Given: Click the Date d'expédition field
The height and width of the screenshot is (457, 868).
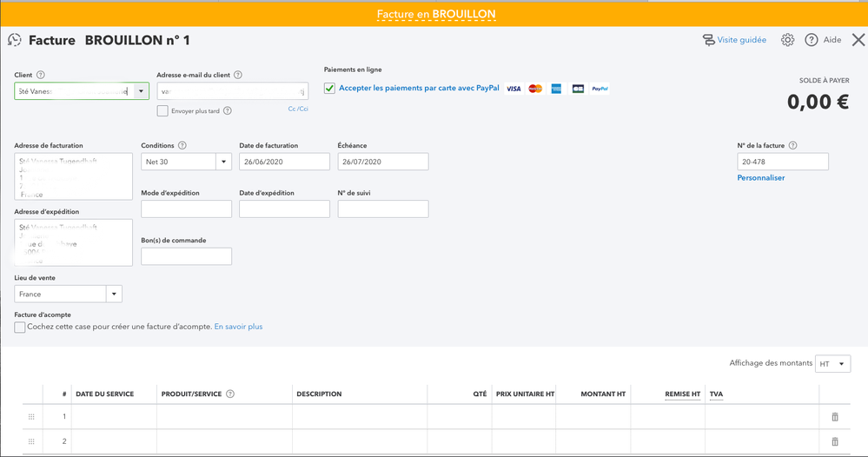Looking at the screenshot, I should (284, 209).
